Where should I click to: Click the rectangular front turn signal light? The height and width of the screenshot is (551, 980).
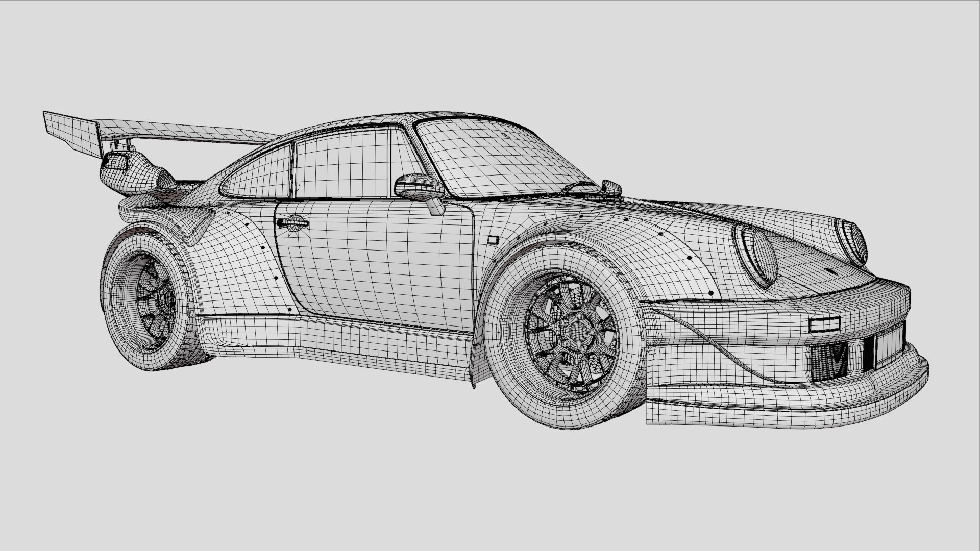click(825, 324)
